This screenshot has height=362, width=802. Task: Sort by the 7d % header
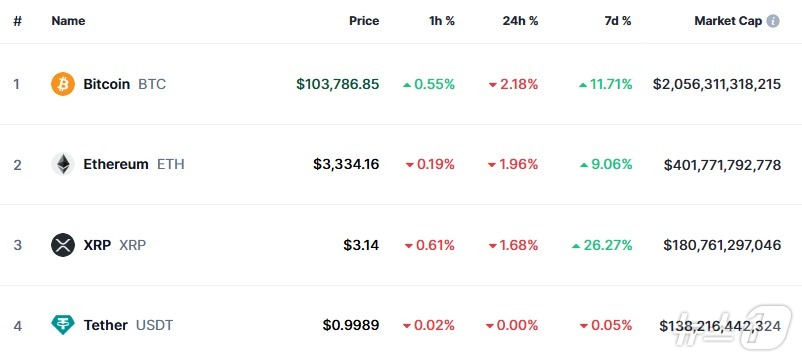pyautogui.click(x=618, y=21)
